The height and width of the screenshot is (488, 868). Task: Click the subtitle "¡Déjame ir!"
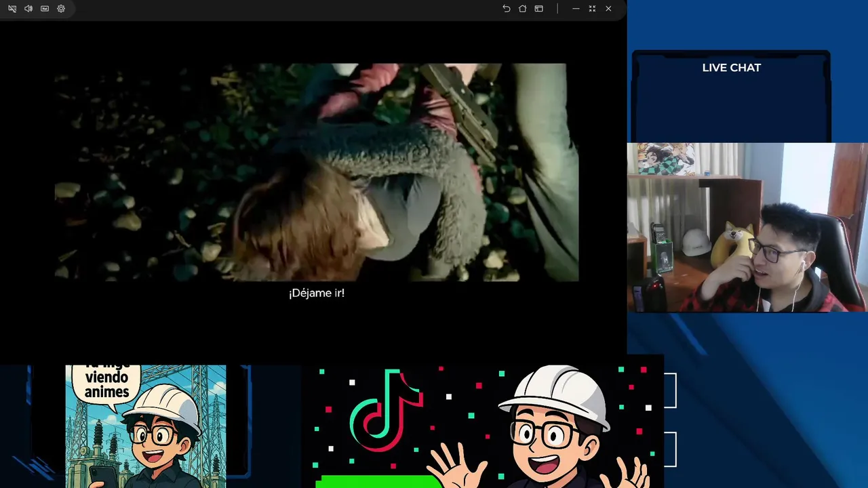pos(317,293)
